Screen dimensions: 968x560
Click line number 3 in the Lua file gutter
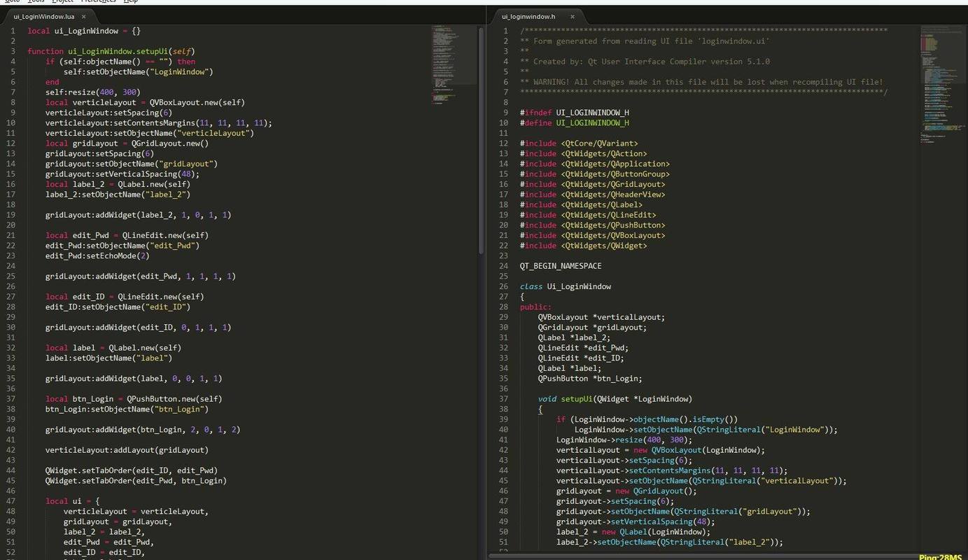pos(12,51)
